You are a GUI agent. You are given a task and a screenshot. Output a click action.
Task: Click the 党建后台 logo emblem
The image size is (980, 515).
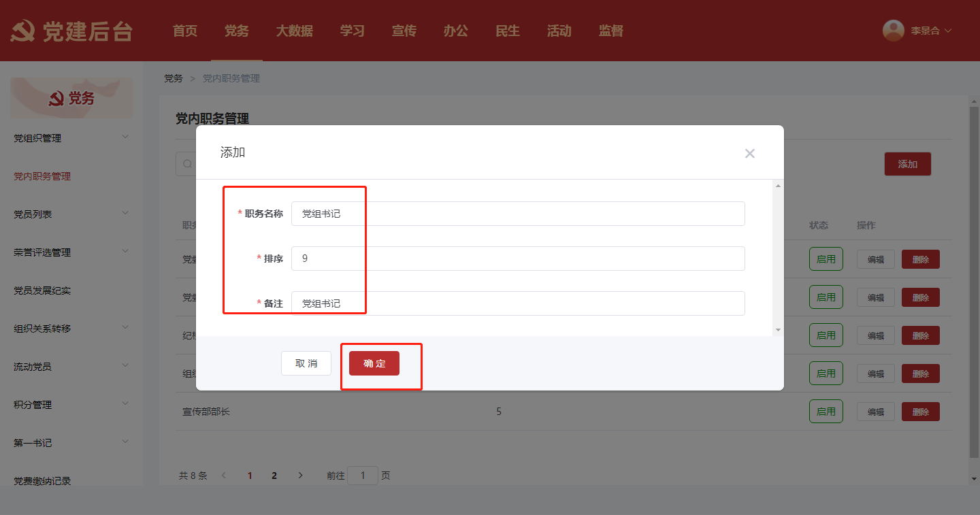click(24, 31)
